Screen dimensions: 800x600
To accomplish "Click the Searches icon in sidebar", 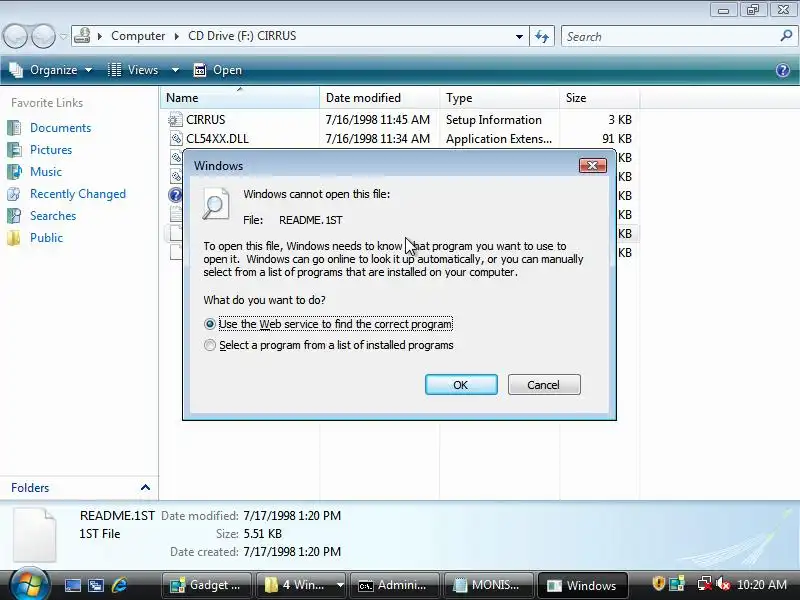I will point(14,216).
